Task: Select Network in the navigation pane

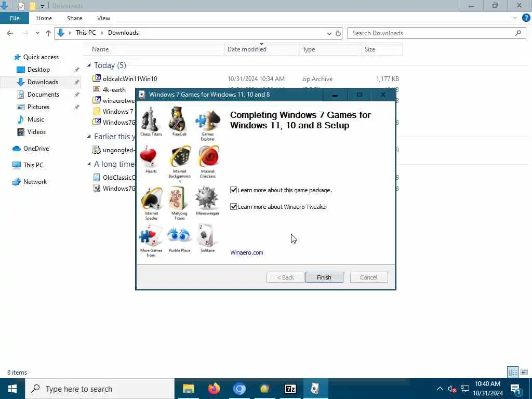Action: 35,182
